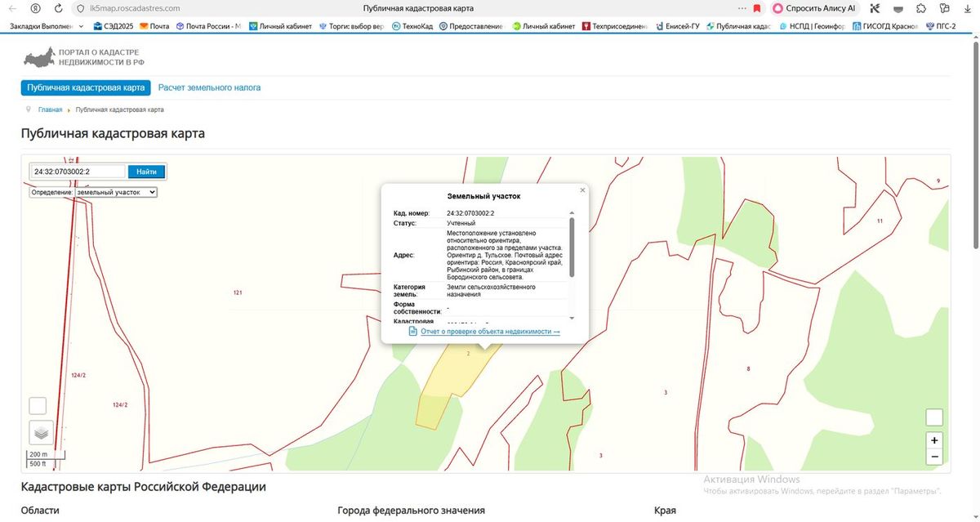Click the popup's vertical scrollbar
The height and width of the screenshot is (522, 980).
[571, 247]
